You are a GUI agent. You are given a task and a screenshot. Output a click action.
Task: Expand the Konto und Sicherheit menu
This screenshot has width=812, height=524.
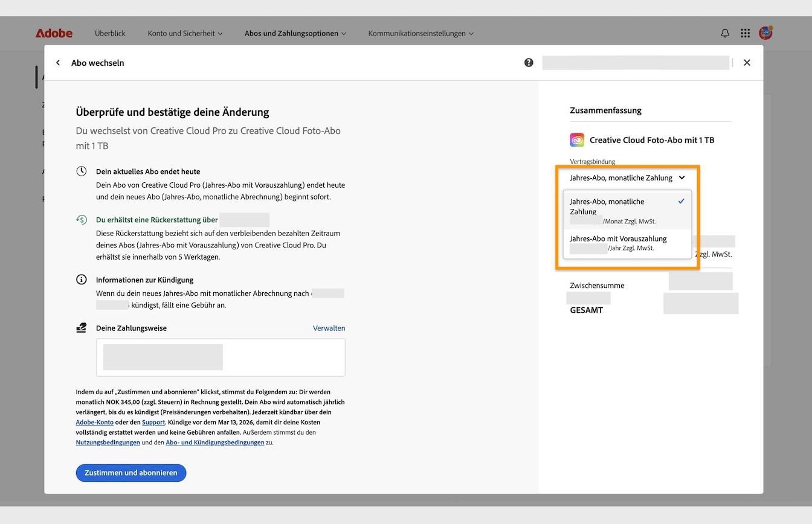point(184,33)
